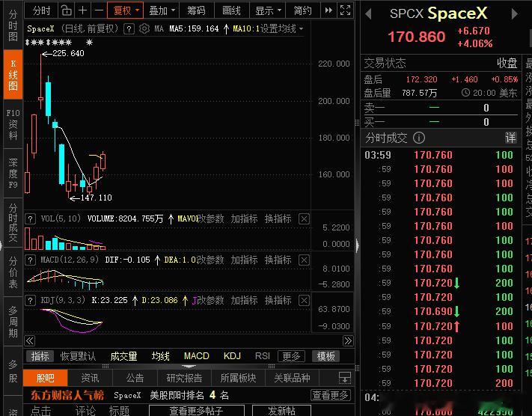
Task: Open 复权 dropdown
Action: tap(126, 10)
